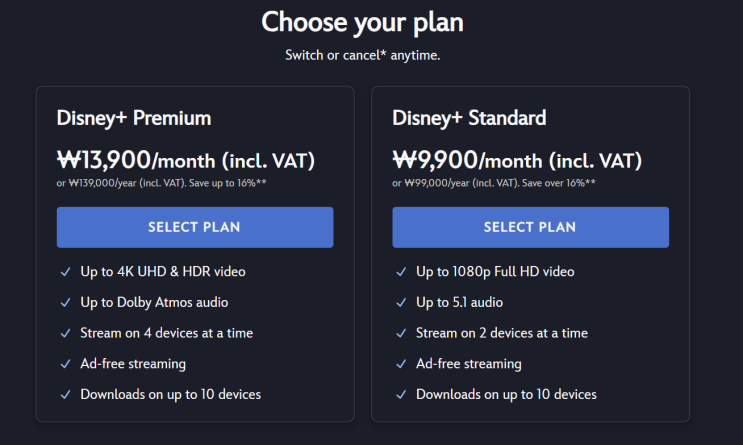The width and height of the screenshot is (743, 445).
Task: Click the checkmark beside Stream on 4 devices
Action: point(65,333)
